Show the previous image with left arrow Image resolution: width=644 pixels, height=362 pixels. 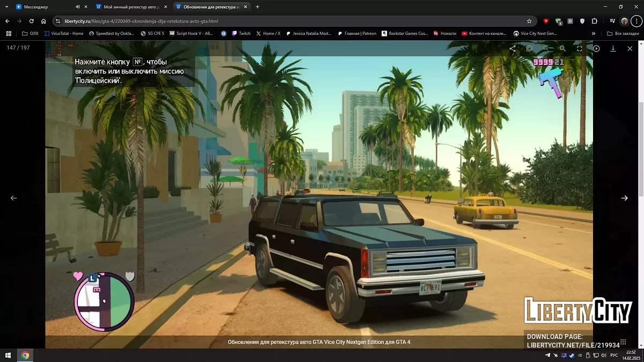[x=14, y=198]
